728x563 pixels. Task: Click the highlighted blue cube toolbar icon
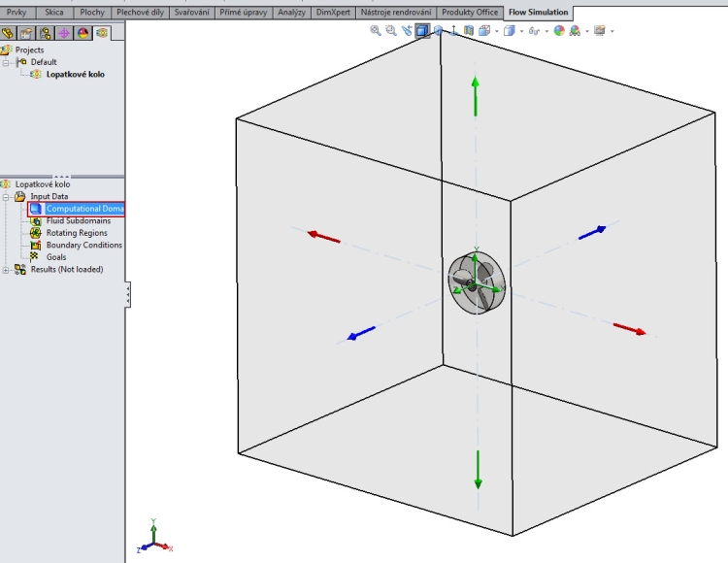coord(422,31)
